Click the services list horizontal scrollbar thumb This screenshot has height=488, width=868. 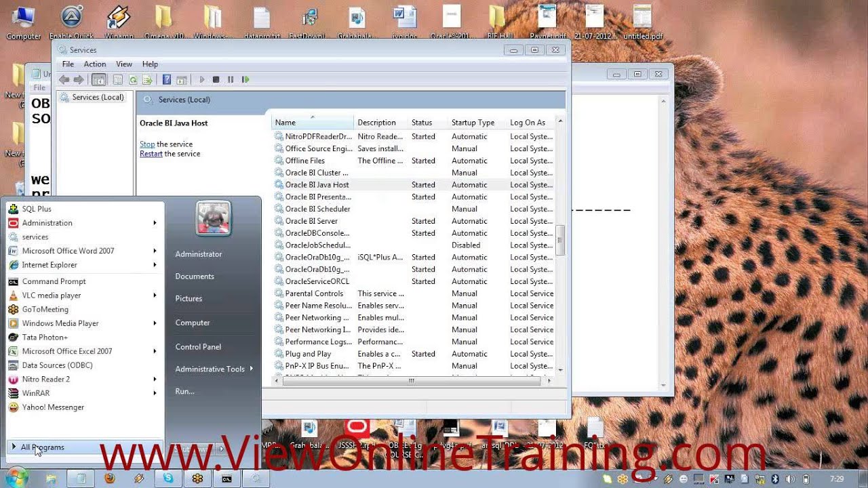(411, 381)
